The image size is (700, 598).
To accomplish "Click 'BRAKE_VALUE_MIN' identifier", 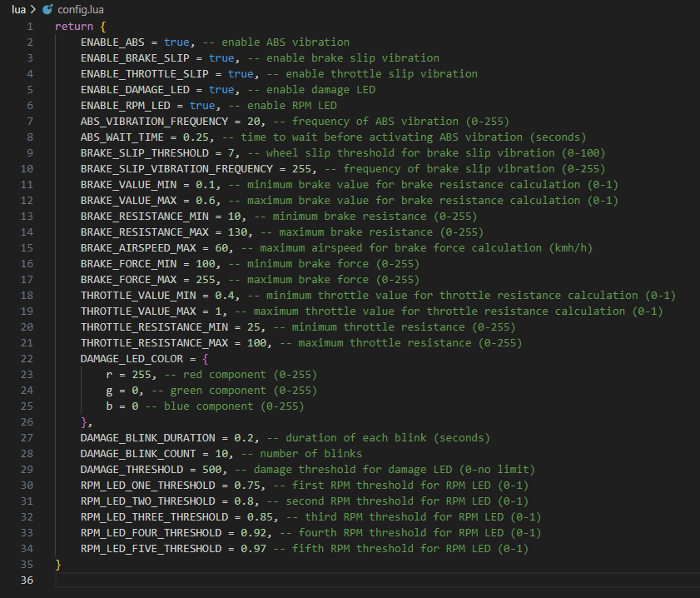I will click(128, 185).
